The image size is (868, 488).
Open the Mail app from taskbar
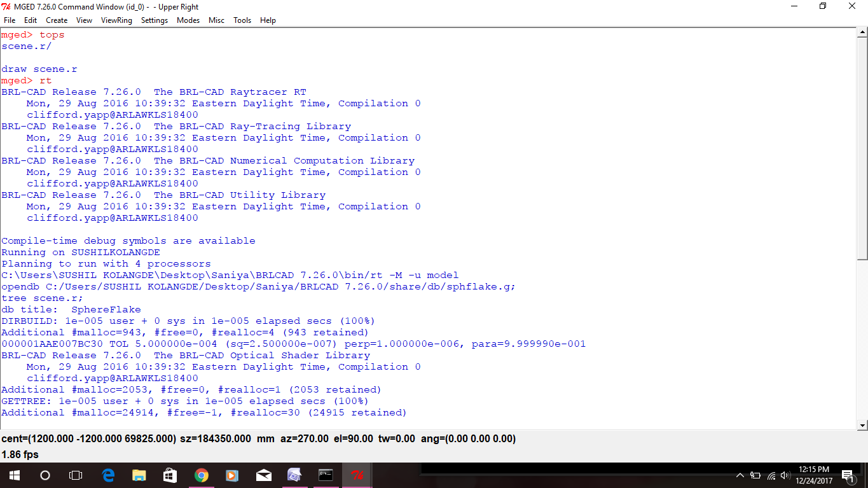[263, 475]
